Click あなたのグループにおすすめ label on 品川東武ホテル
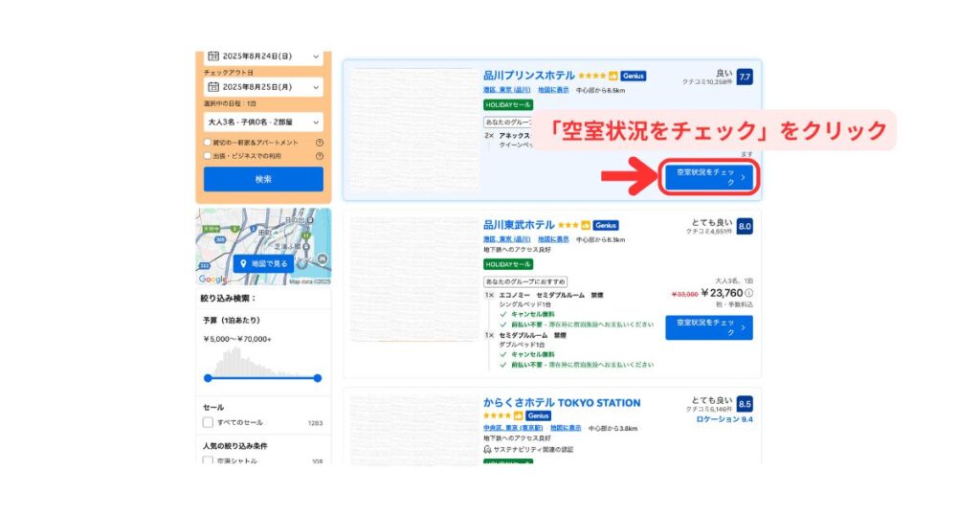 click(x=525, y=281)
